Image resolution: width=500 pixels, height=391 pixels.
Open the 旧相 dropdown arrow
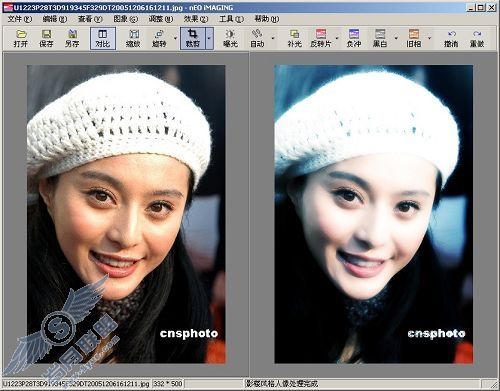pos(430,38)
